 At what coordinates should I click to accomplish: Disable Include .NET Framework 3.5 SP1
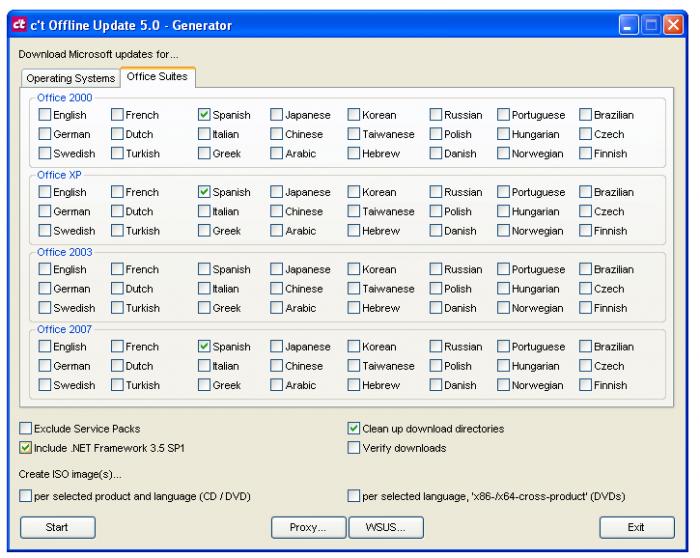(26, 448)
